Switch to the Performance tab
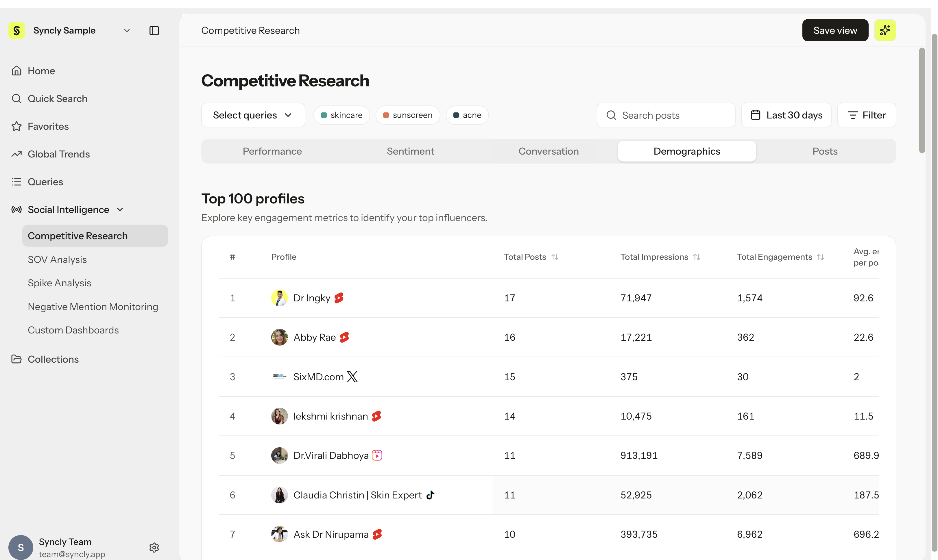The width and height of the screenshot is (938, 560). (272, 151)
